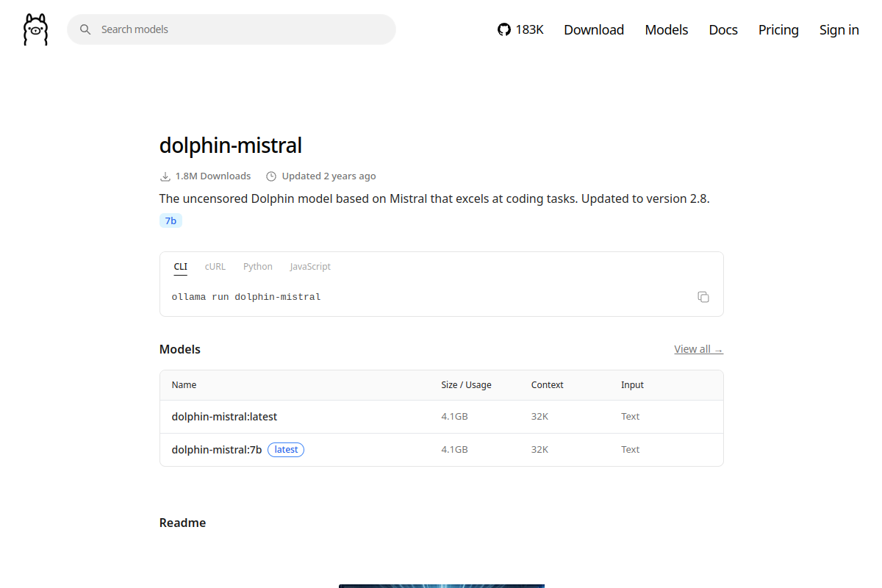Switch to the cURL tab

click(215, 267)
